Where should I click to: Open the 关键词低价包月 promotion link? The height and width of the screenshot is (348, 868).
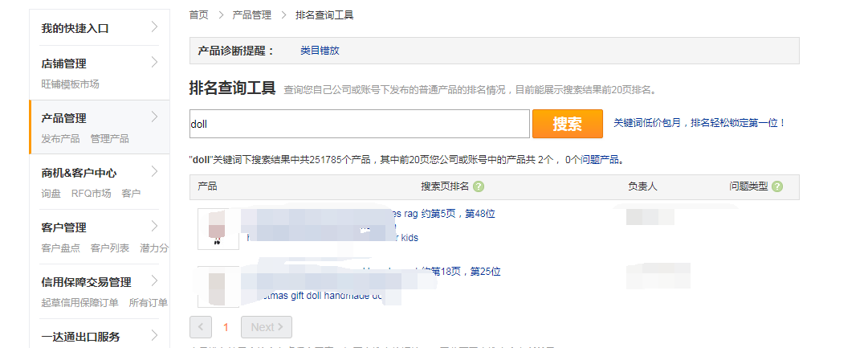pos(699,123)
